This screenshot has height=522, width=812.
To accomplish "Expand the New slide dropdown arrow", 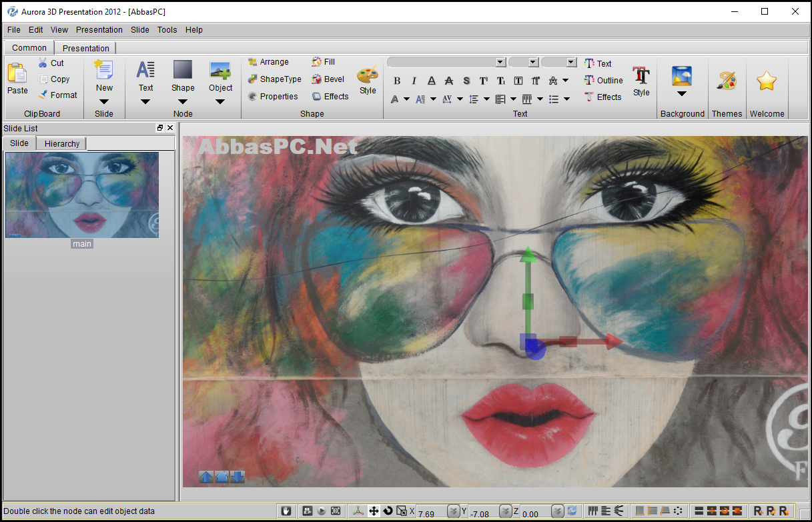I will (x=104, y=101).
